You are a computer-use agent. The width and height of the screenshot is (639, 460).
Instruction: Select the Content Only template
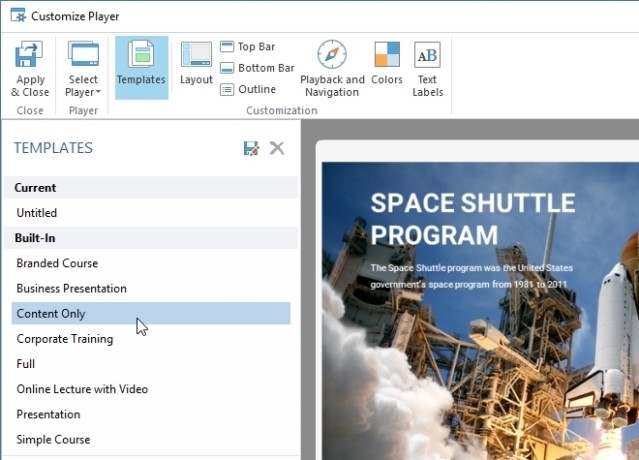pyautogui.click(x=151, y=313)
